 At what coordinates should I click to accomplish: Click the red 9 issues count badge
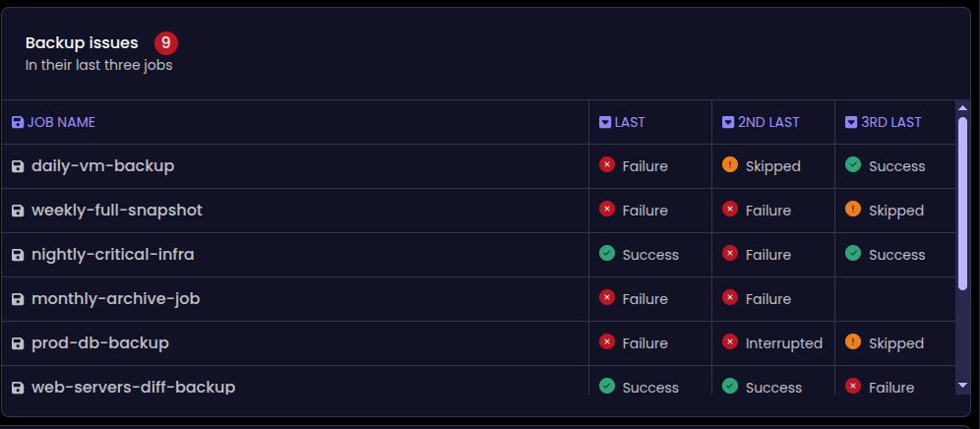166,43
